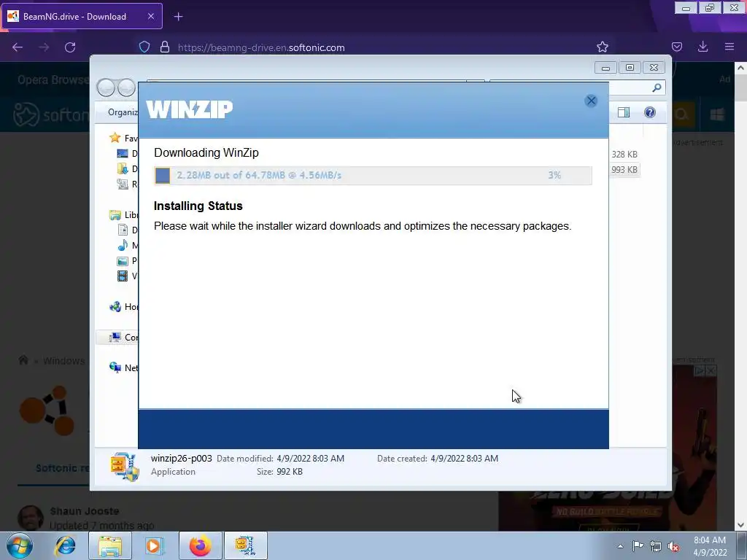Select the BeamNG.drive - Download tab
Viewport: 747px width, 560px height.
click(82, 16)
